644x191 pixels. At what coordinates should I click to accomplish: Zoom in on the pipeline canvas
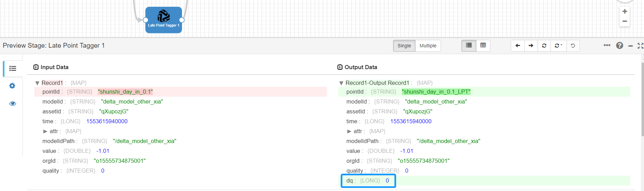625,12
